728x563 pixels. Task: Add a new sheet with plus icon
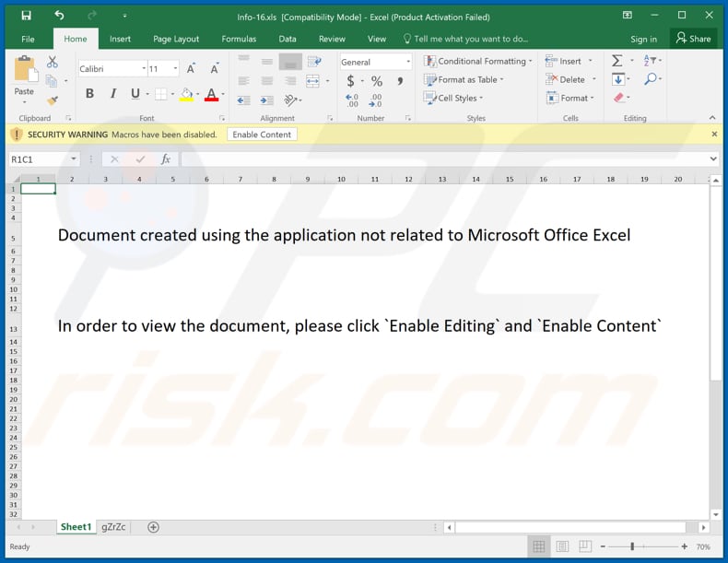pos(153,527)
